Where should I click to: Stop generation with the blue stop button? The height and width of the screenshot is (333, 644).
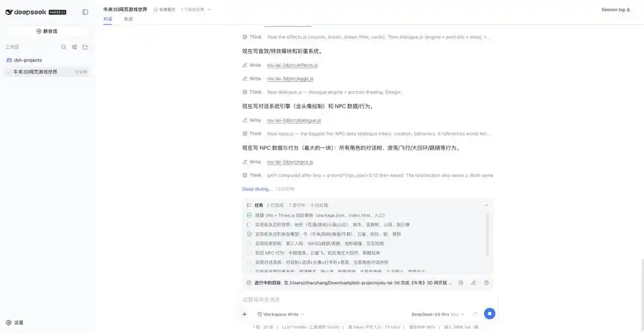click(x=489, y=314)
